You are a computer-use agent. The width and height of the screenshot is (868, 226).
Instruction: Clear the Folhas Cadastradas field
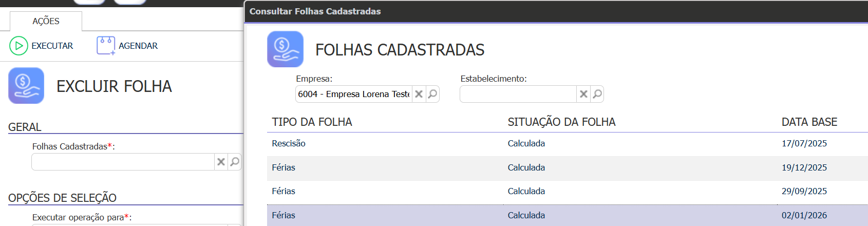coord(221,162)
